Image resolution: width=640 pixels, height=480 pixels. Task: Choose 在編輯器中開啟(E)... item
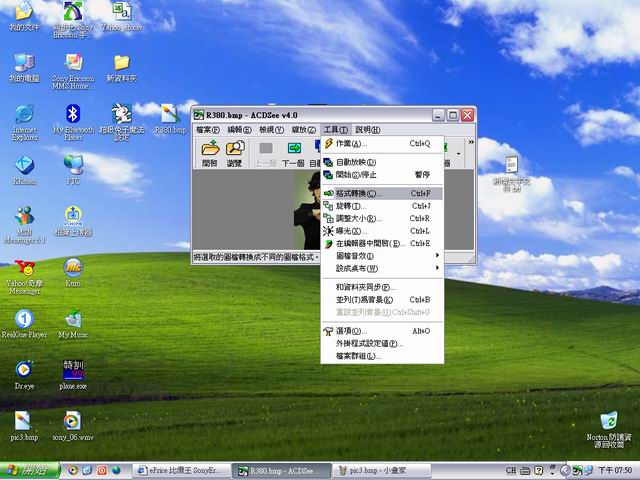(382, 244)
